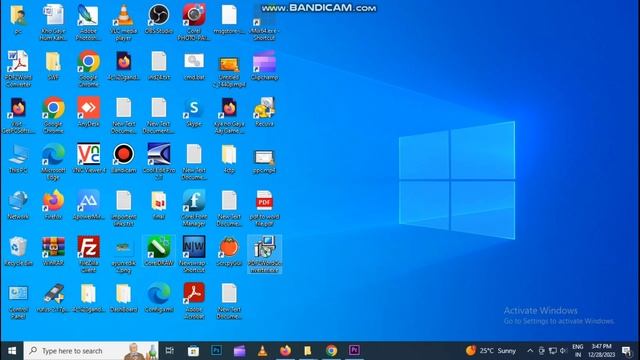Select Corel Font Manager desktop shortcut

tap(194, 208)
